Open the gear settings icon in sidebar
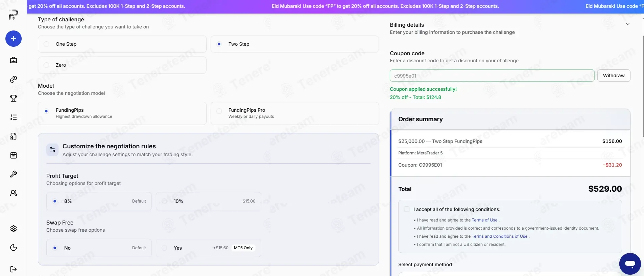The height and width of the screenshot is (276, 644). click(14, 229)
